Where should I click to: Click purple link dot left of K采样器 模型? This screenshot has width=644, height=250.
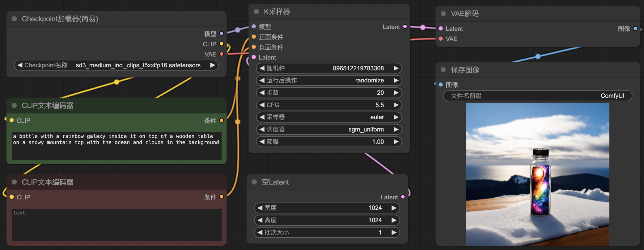[x=238, y=30]
